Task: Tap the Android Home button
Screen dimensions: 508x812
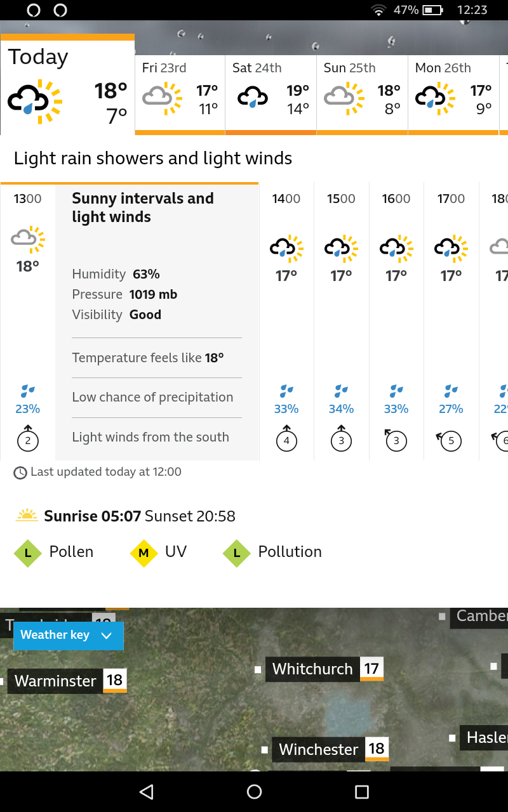Action: click(x=254, y=792)
